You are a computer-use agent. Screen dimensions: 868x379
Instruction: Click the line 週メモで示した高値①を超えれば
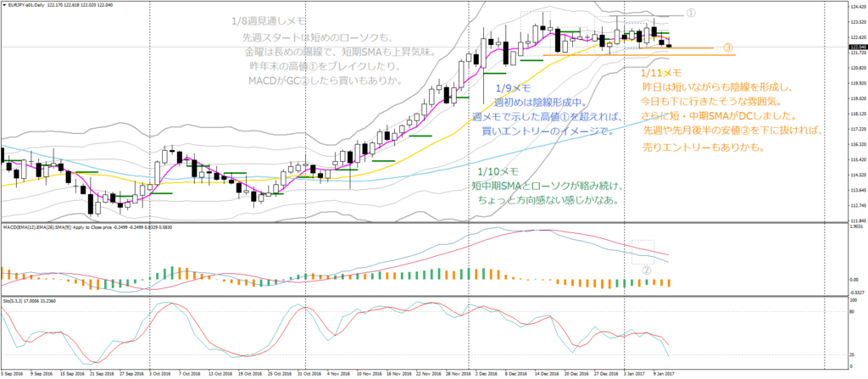(548, 118)
